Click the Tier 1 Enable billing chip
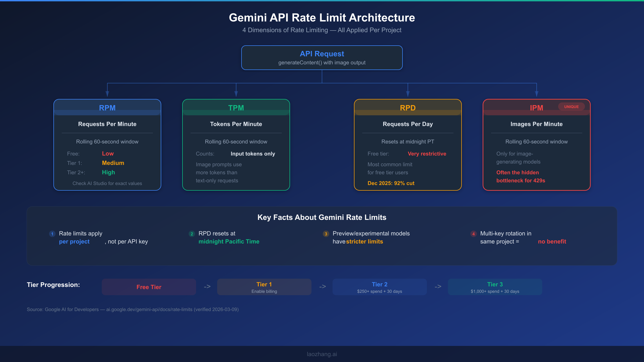The width and height of the screenshot is (644, 362). [x=264, y=287]
